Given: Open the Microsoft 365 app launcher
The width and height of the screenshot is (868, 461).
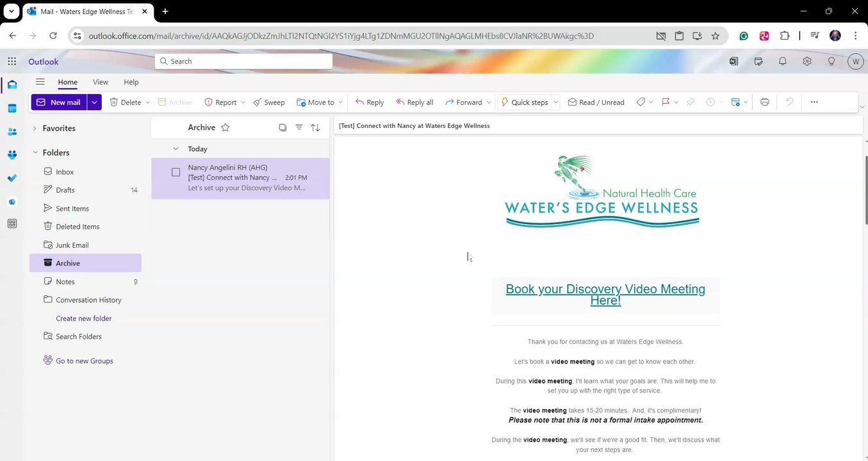Looking at the screenshot, I should [12, 61].
